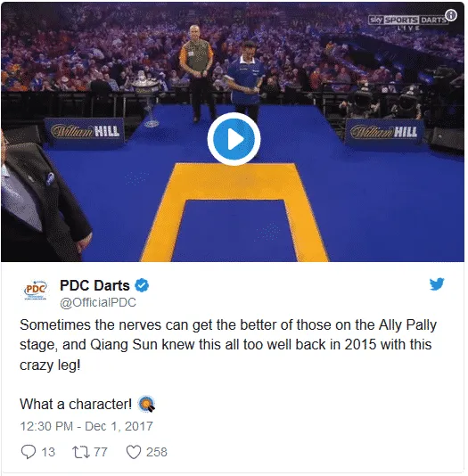468x476 pixels.
Task: Click the blue verified badge
Action: click(142, 285)
